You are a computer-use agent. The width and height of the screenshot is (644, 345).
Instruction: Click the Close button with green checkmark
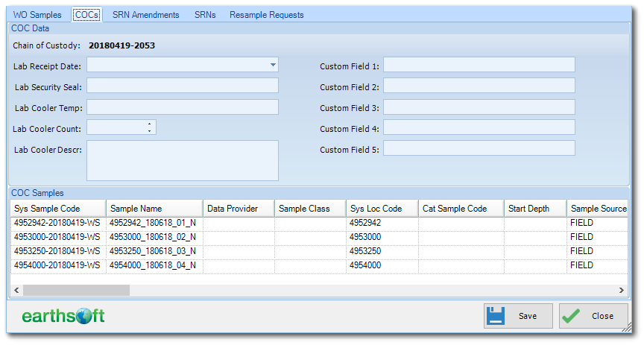(x=593, y=316)
